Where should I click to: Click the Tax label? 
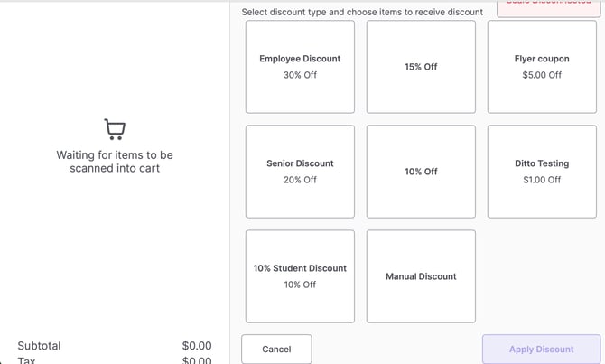[26, 360]
